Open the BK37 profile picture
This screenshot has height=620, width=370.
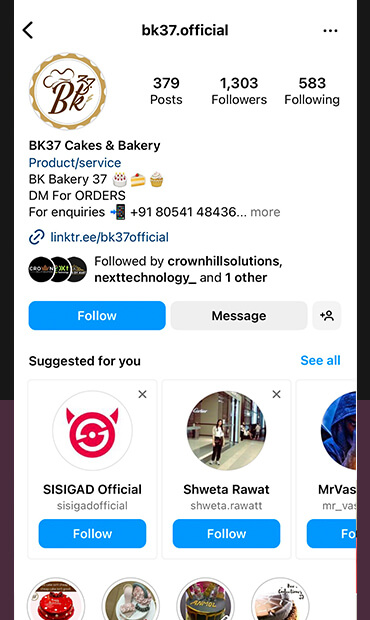coord(68,91)
